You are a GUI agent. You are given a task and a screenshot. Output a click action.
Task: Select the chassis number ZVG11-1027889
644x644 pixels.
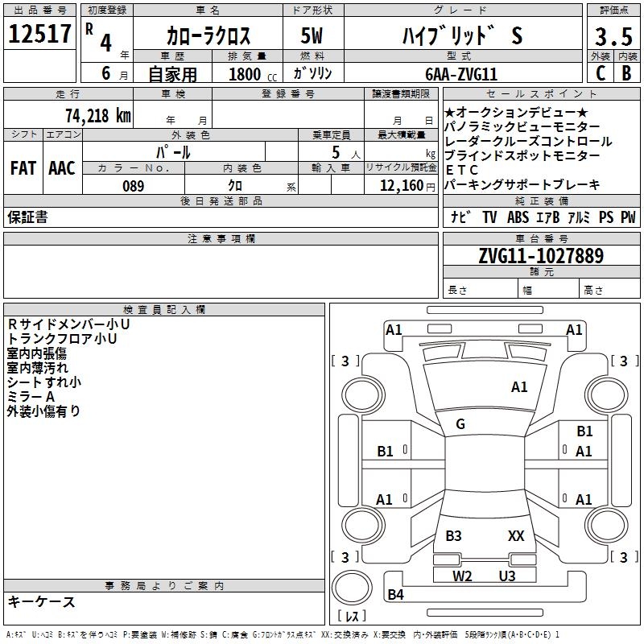click(x=541, y=256)
